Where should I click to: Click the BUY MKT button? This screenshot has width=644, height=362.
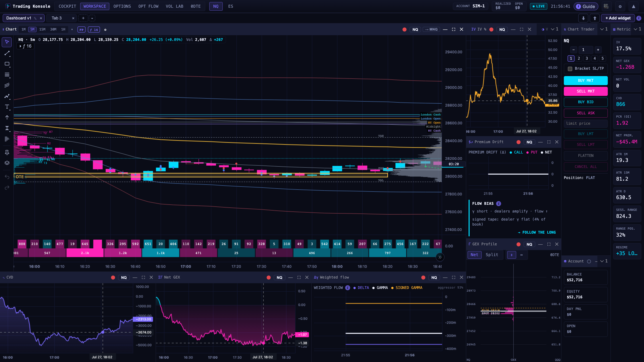tap(585, 80)
